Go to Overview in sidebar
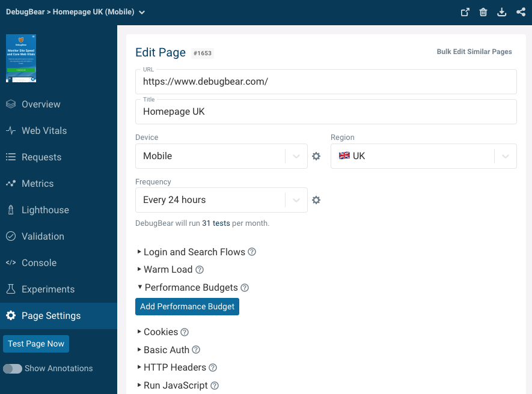 tap(58, 104)
